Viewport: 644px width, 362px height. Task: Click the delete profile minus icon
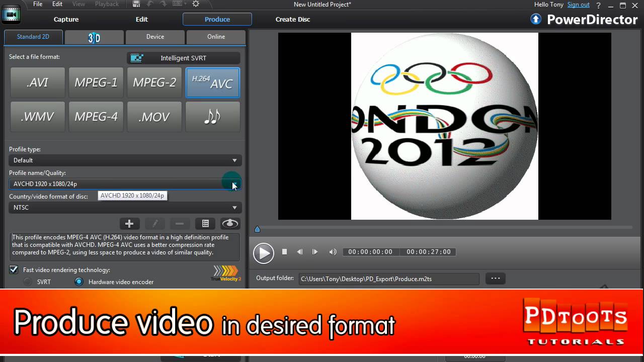click(180, 224)
